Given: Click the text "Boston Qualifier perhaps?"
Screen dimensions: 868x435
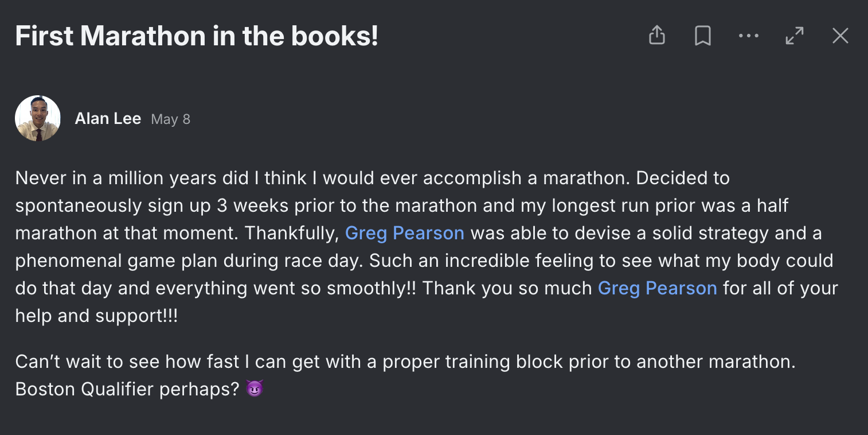Looking at the screenshot, I should point(127,389).
